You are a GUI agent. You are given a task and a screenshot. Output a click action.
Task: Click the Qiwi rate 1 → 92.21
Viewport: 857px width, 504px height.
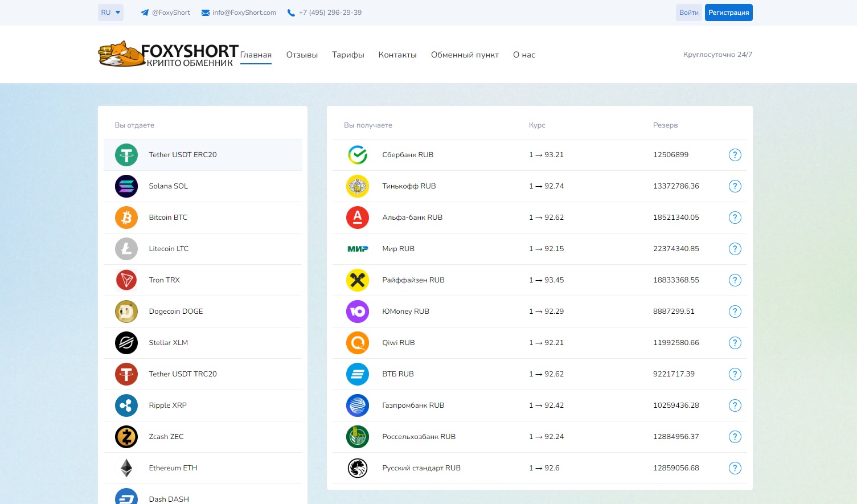coord(546,343)
